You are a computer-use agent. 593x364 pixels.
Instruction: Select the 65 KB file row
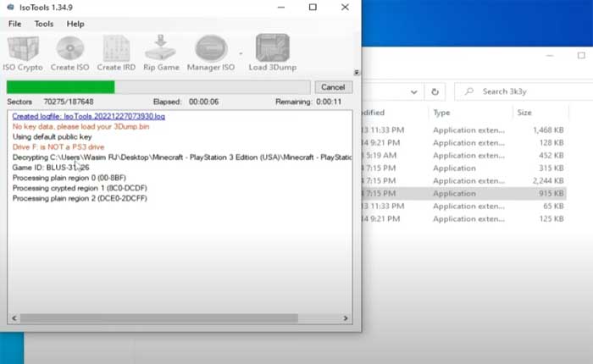(463, 206)
